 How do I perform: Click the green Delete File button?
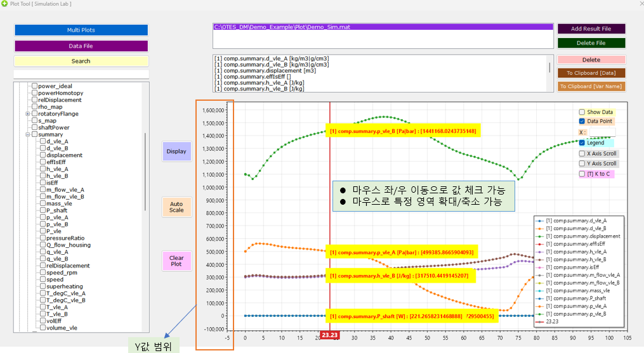point(591,43)
